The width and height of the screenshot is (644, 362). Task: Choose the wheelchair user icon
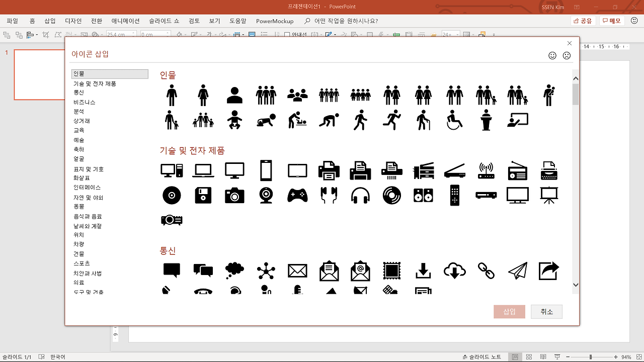coord(454,120)
